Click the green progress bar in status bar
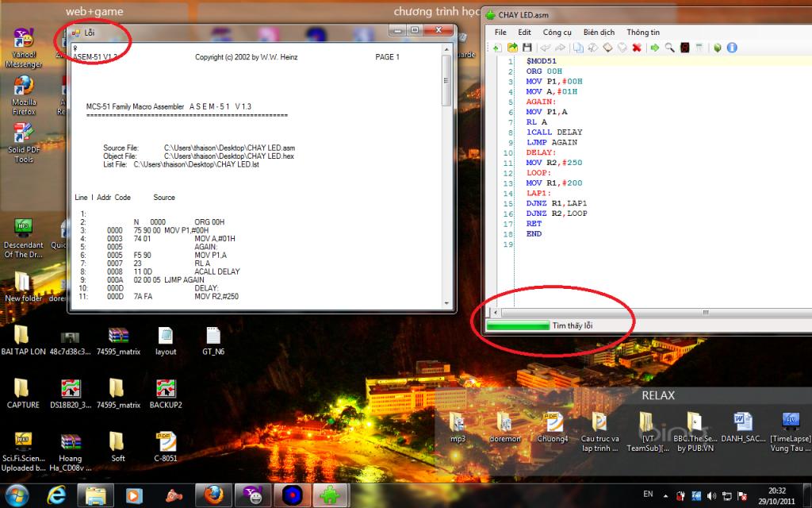Image resolution: width=812 pixels, height=508 pixels. point(518,325)
